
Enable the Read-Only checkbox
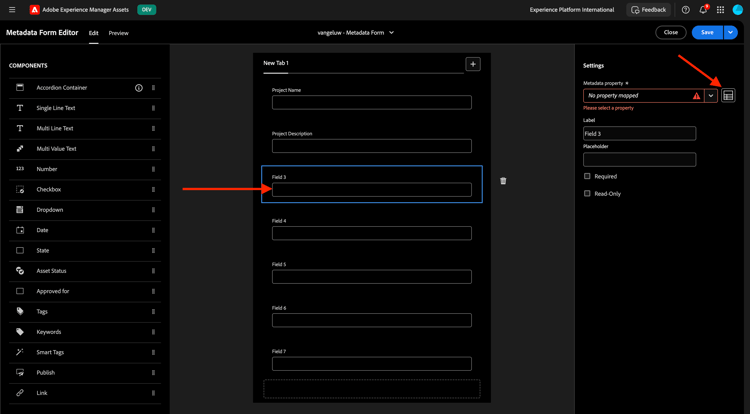pos(587,193)
